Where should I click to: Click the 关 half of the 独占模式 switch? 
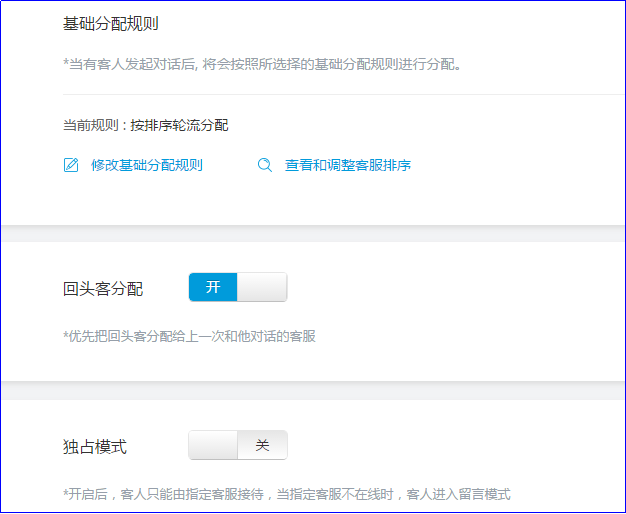(x=262, y=445)
